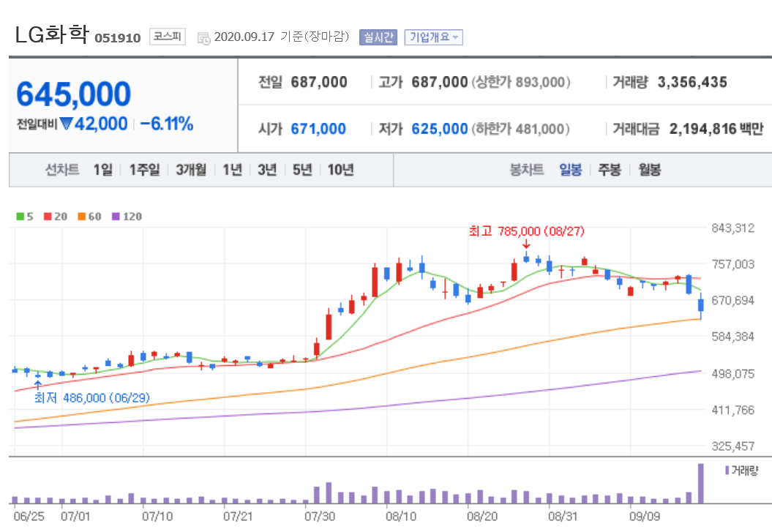Switch to the 주봉 weekly candle chart
772x532 pixels.
click(x=610, y=170)
